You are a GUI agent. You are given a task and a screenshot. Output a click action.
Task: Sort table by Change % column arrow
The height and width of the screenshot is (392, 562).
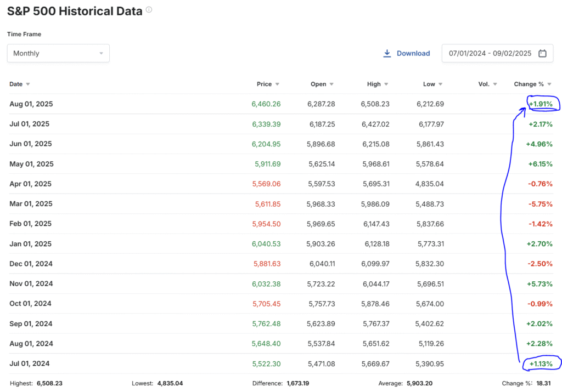coord(549,84)
